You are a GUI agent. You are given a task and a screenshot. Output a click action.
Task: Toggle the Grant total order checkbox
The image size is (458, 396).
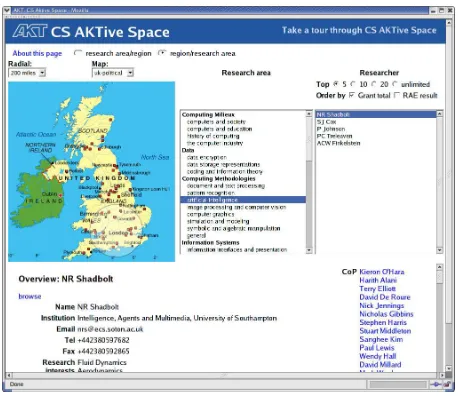(x=352, y=95)
